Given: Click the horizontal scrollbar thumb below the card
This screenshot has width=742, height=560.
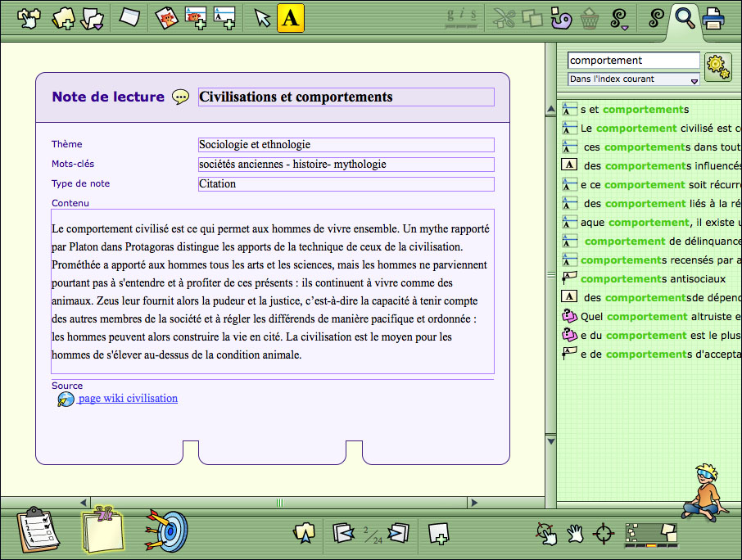Looking at the screenshot, I should 279,503.
